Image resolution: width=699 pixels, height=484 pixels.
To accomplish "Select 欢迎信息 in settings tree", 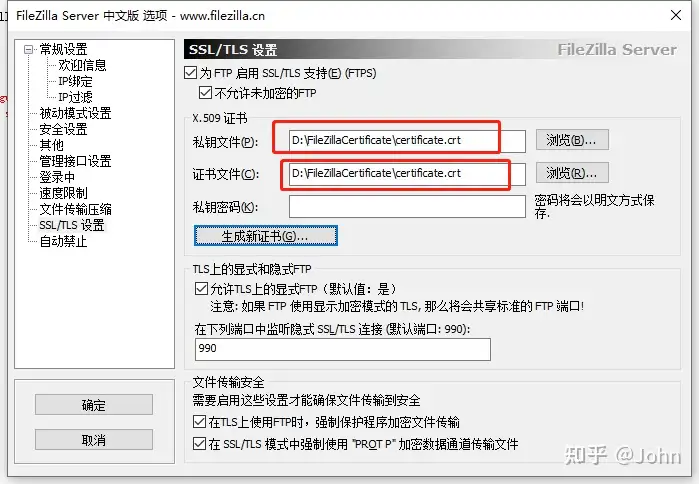I will tap(82, 66).
